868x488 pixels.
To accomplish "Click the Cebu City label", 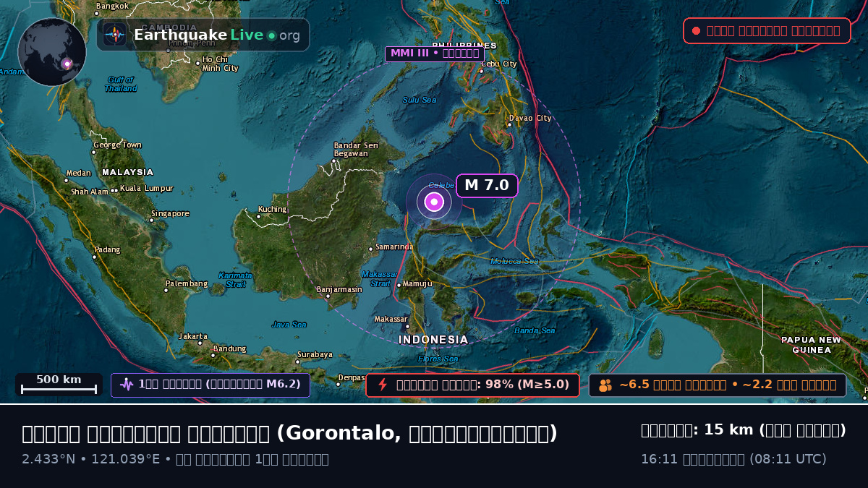I will 498,64.
